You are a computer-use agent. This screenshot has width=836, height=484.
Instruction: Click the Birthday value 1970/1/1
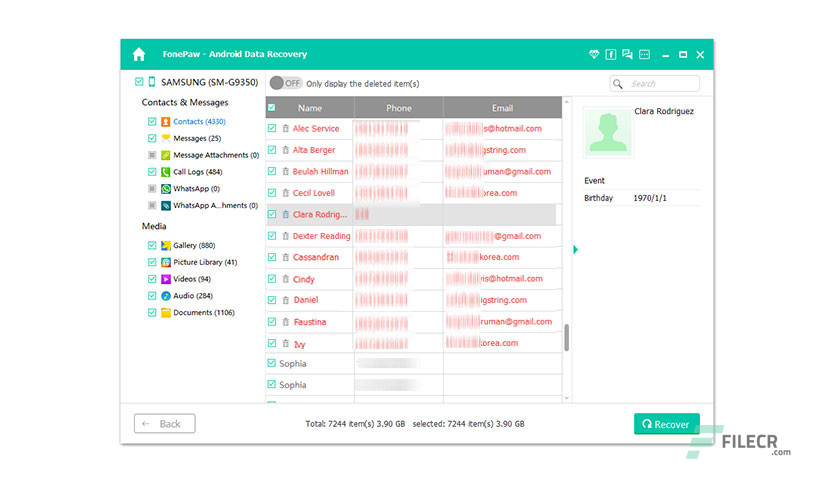pyautogui.click(x=650, y=198)
